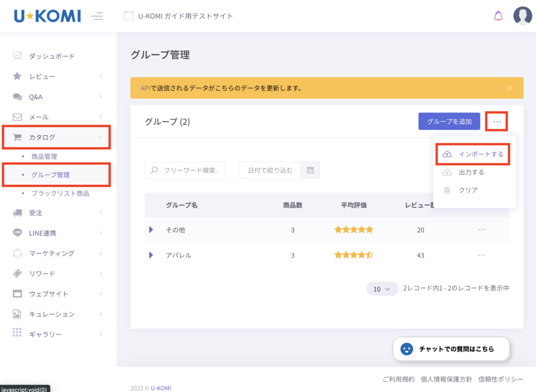
Task: Click the notification bell icon
Action: tap(498, 16)
